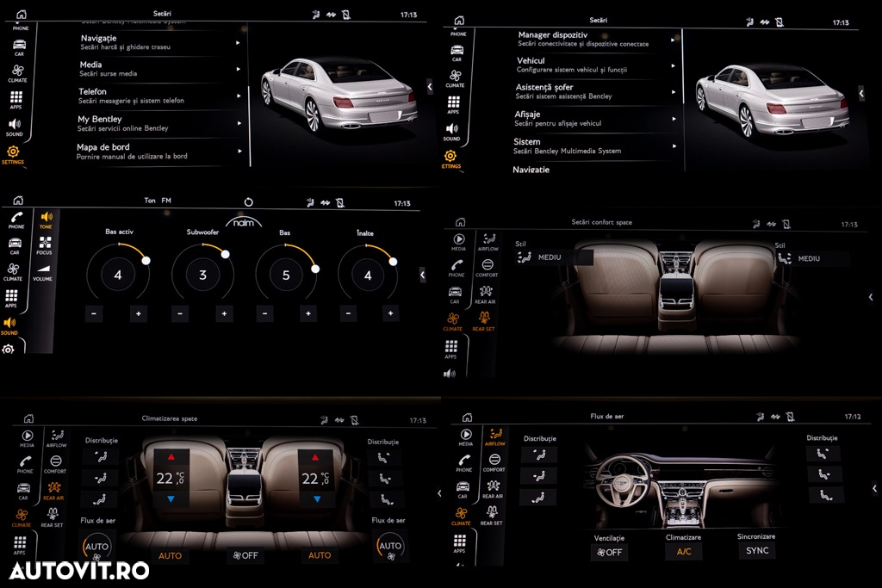This screenshot has width=882, height=588.
Task: Expand the Telefon settings row arrow
Action: (239, 96)
